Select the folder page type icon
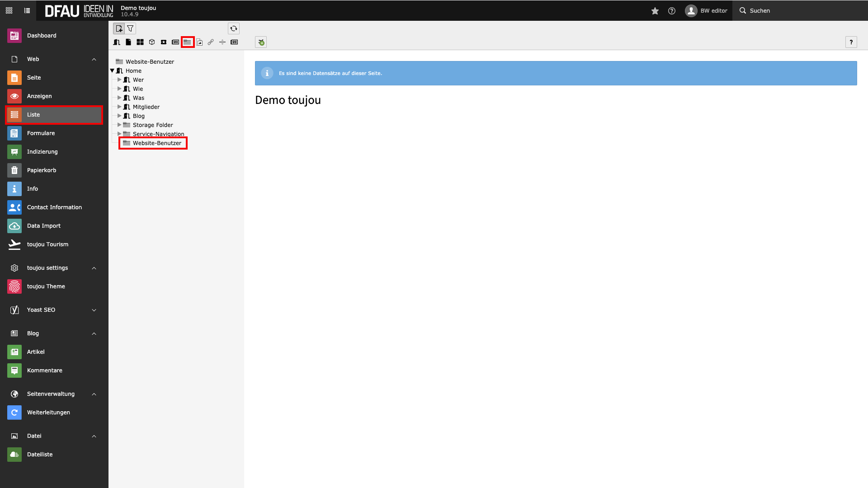The image size is (868, 488). 187,42
